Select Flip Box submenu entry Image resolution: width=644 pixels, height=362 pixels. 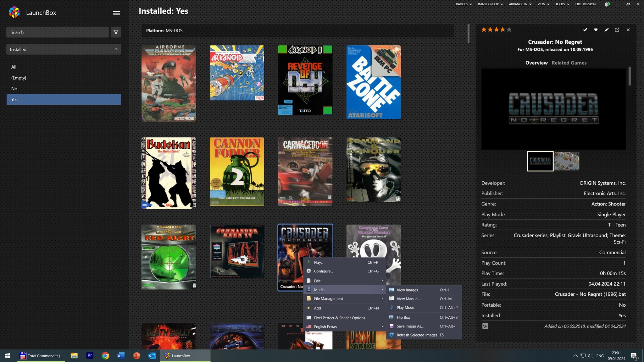point(424,317)
